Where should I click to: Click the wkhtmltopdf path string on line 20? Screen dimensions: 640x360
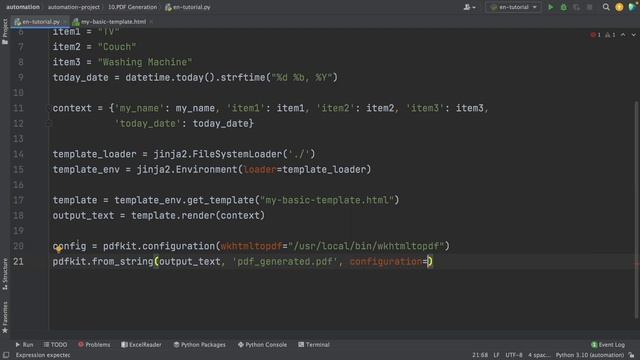tap(366, 246)
